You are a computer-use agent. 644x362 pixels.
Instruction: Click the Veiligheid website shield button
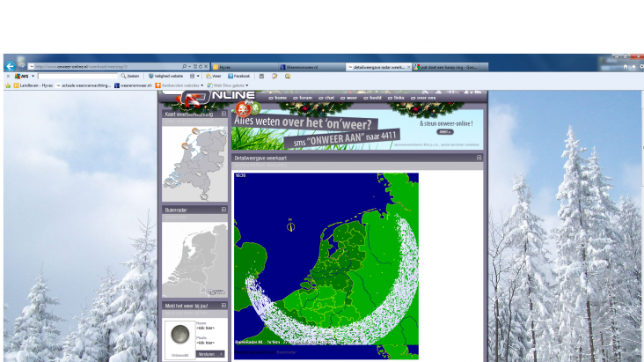coord(165,76)
